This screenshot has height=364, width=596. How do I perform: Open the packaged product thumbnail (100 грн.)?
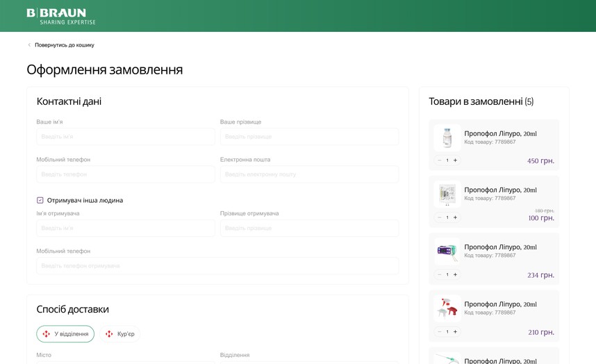(x=447, y=195)
